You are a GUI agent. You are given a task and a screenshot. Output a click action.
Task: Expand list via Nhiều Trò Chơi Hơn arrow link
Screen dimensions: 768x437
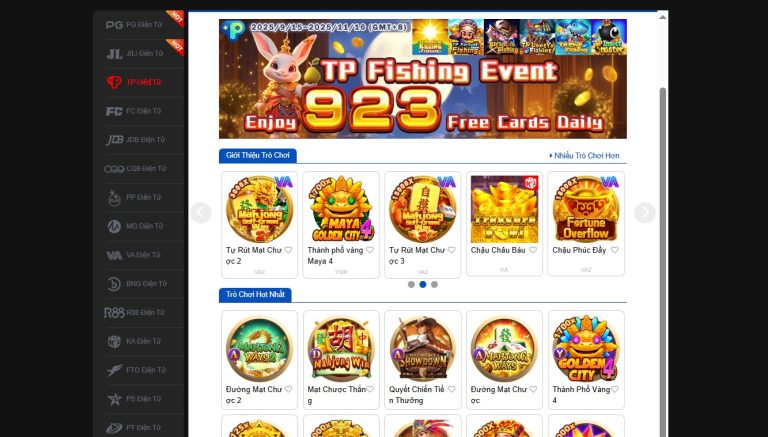pos(584,156)
